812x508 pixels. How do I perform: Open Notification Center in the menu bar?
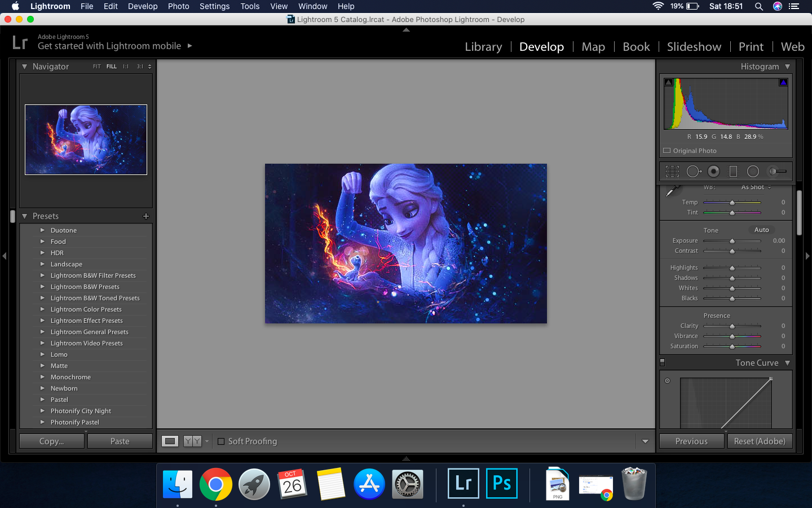[x=794, y=6]
